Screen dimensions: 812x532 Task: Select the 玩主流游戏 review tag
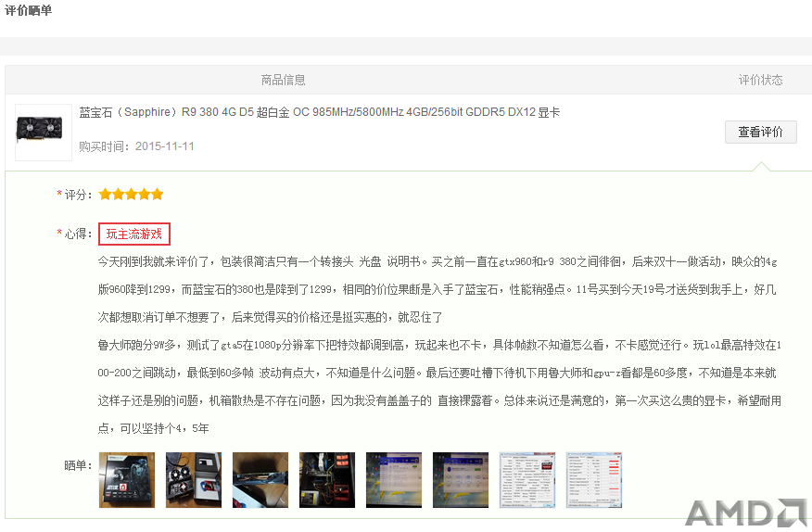point(134,234)
